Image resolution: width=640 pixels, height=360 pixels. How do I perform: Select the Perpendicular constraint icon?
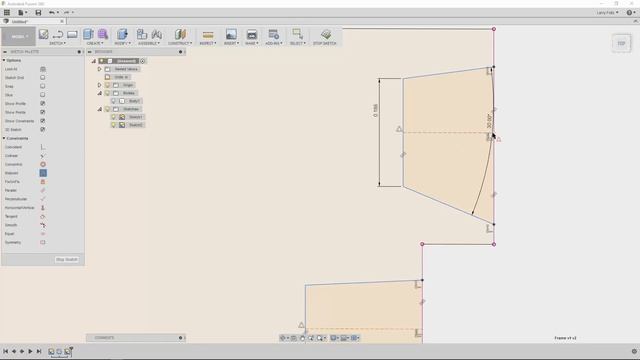43,199
